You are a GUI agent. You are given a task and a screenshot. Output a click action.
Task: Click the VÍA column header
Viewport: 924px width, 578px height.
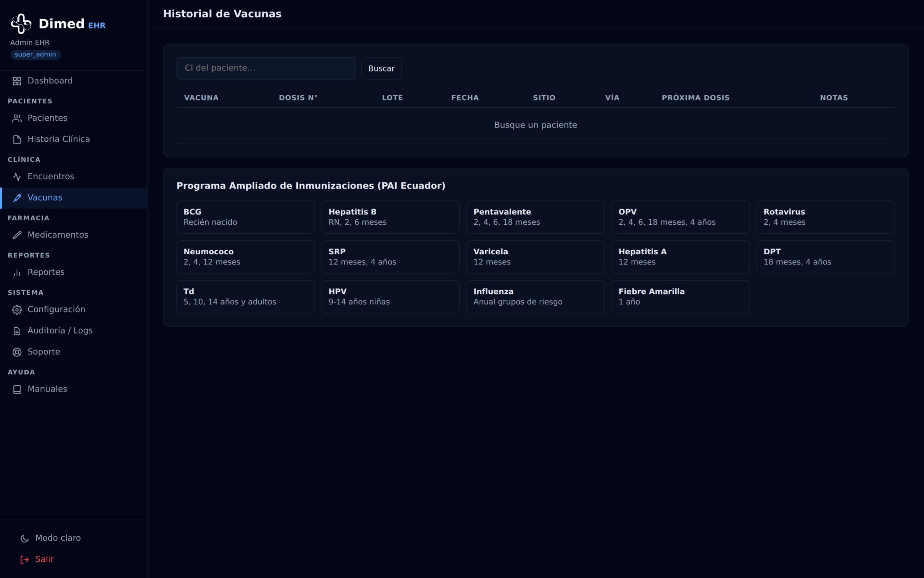612,98
